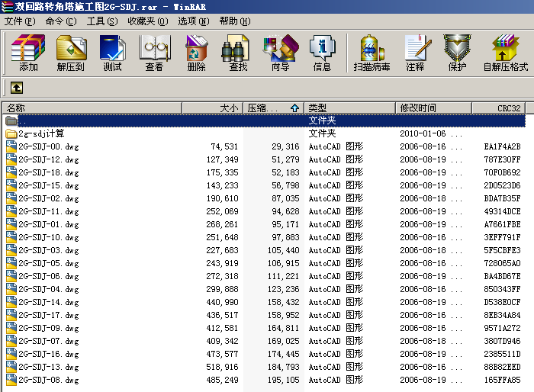
Task: Open the 收藏夹(O) menu
Action: 148,21
